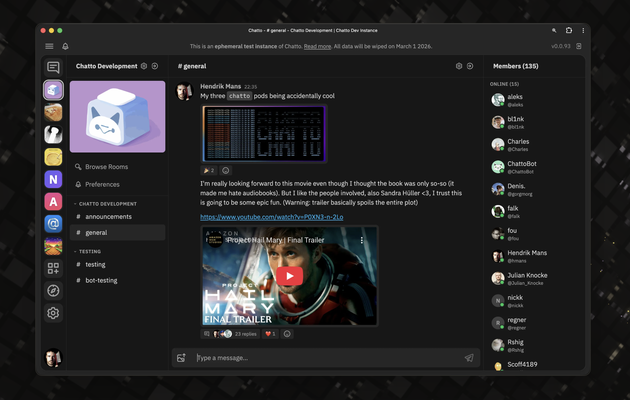Click the attach image icon in composer

[181, 358]
